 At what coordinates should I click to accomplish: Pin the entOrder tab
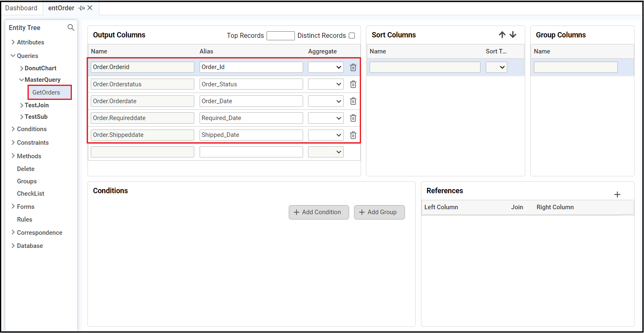click(81, 8)
